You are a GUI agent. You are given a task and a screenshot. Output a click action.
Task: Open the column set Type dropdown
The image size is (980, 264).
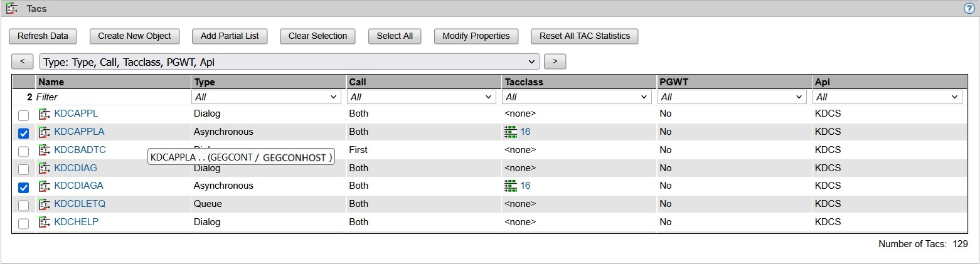click(289, 61)
